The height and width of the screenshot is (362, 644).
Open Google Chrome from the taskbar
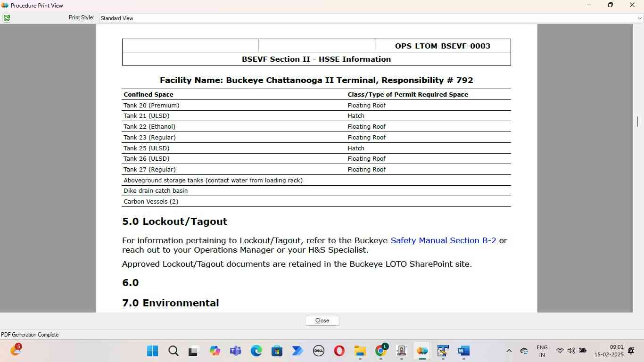point(381,351)
